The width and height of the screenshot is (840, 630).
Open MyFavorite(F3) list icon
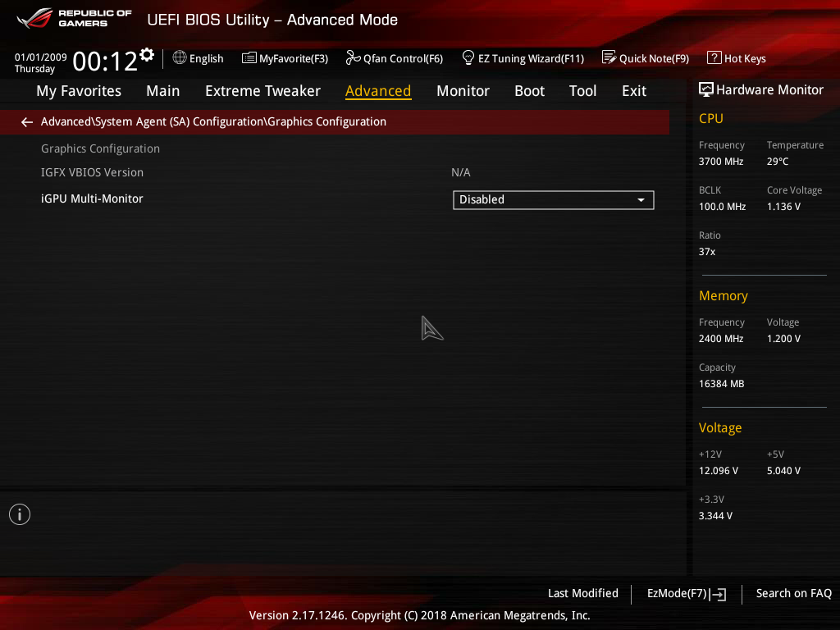[249, 58]
